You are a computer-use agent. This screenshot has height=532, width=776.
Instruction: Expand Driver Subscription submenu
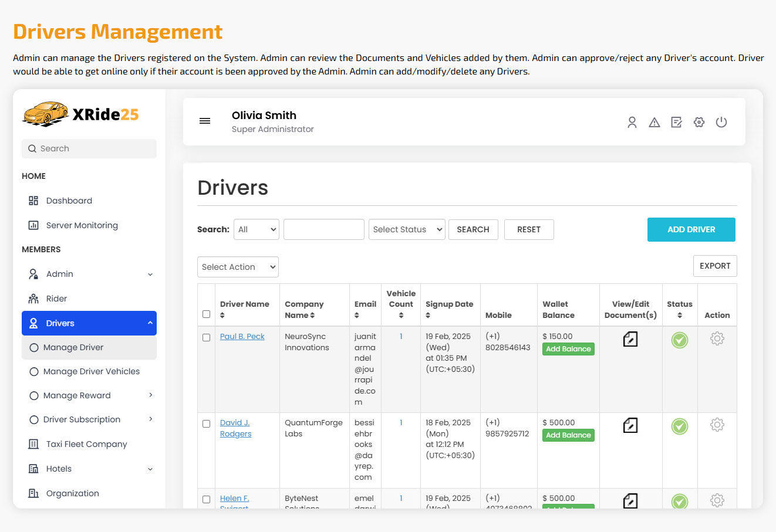coord(151,419)
